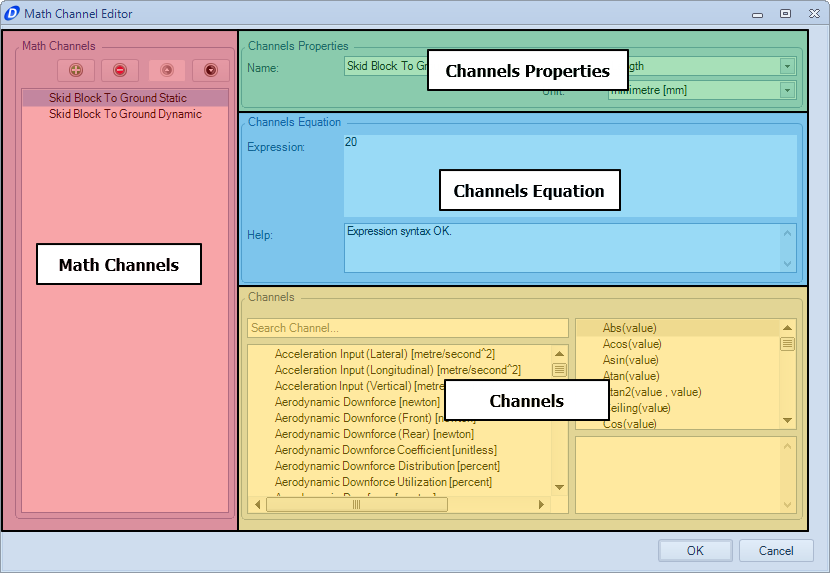This screenshot has width=830, height=573.
Task: Move the selected math channel down
Action: [211, 70]
